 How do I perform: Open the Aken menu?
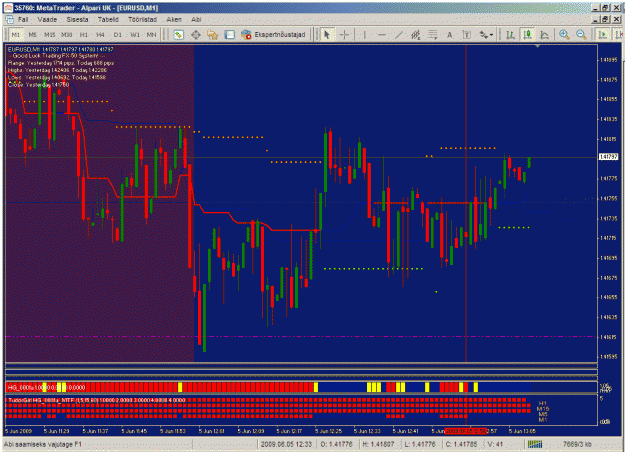pyautogui.click(x=174, y=19)
